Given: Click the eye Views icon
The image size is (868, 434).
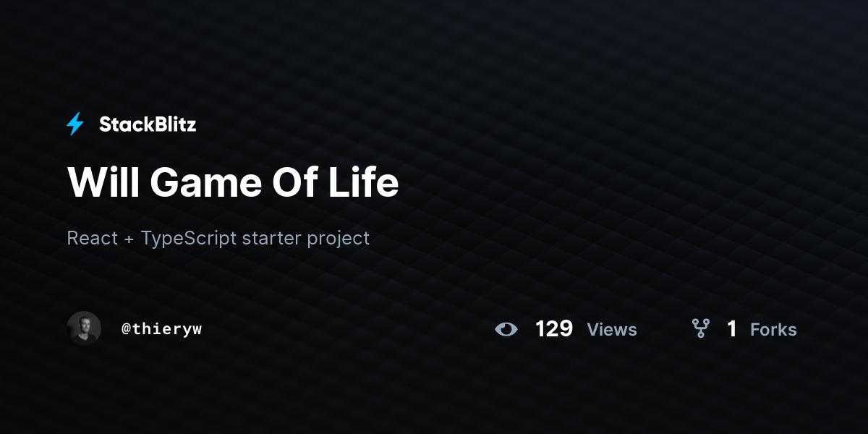Looking at the screenshot, I should pyautogui.click(x=506, y=330).
